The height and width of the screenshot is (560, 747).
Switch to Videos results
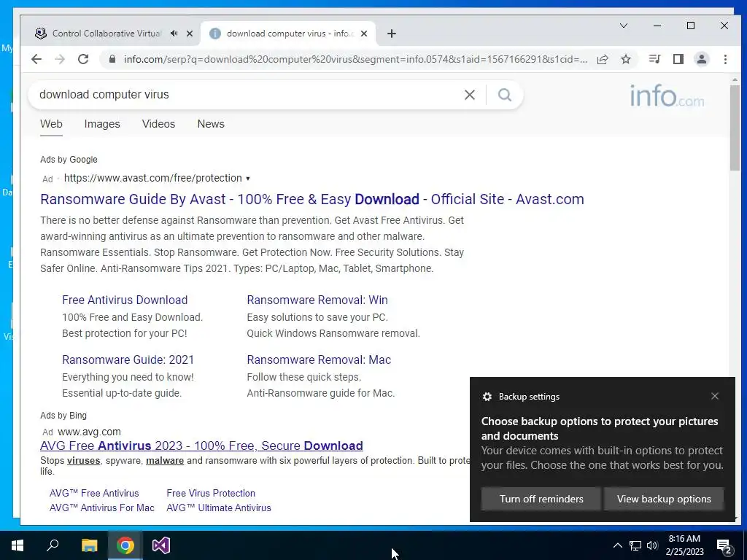click(x=158, y=124)
